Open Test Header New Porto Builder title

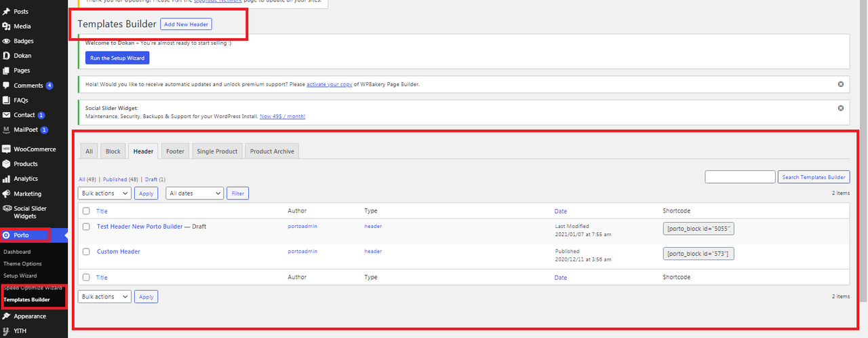[x=140, y=227]
